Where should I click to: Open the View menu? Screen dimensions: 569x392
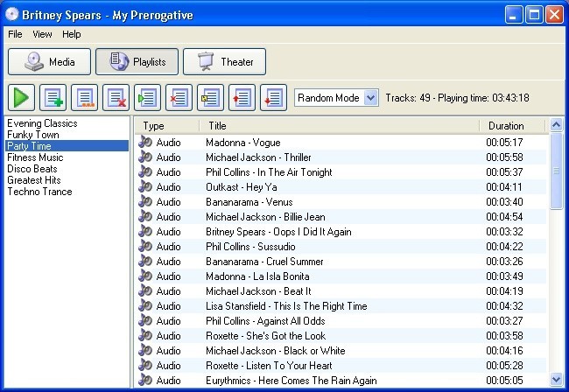(x=42, y=34)
